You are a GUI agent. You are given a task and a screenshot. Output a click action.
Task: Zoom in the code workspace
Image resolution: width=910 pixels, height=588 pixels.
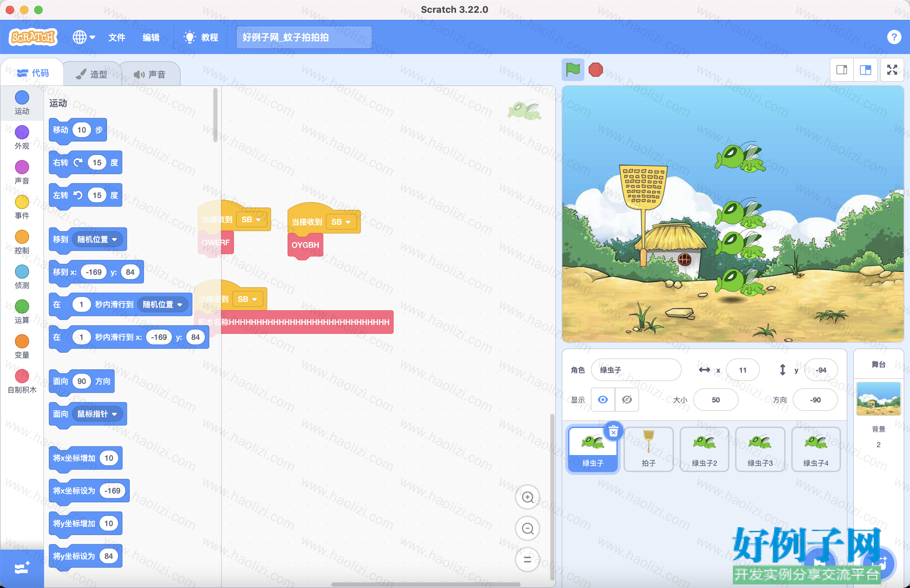click(x=527, y=497)
